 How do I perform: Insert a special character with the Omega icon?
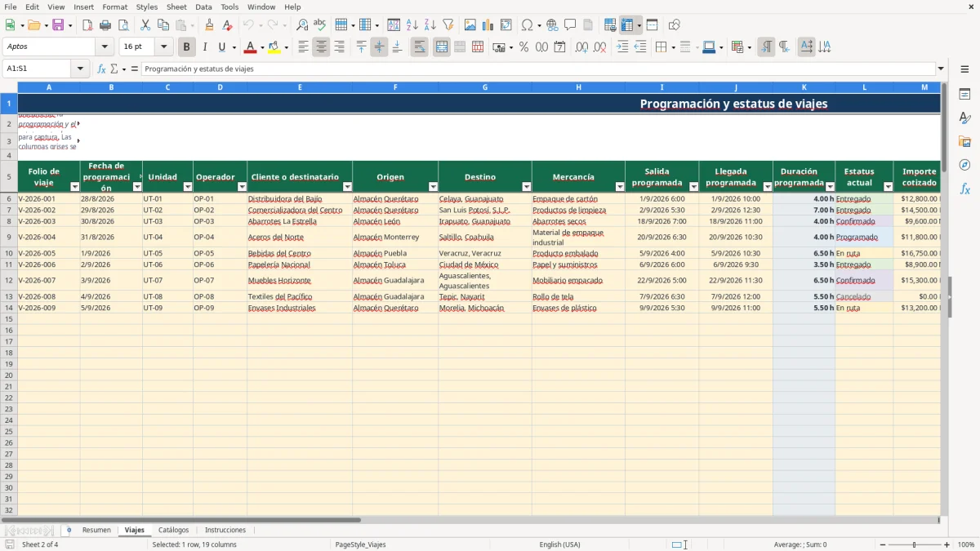527,25
